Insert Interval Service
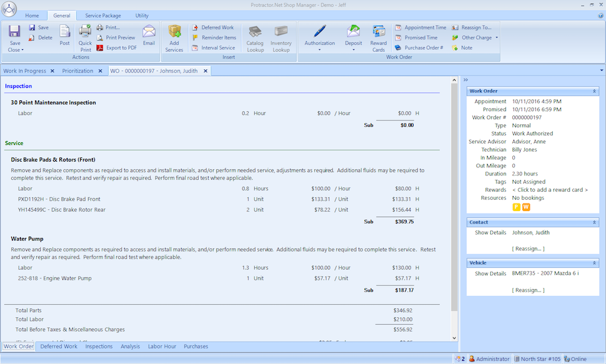Viewport: 606px width, 364px height. click(214, 47)
